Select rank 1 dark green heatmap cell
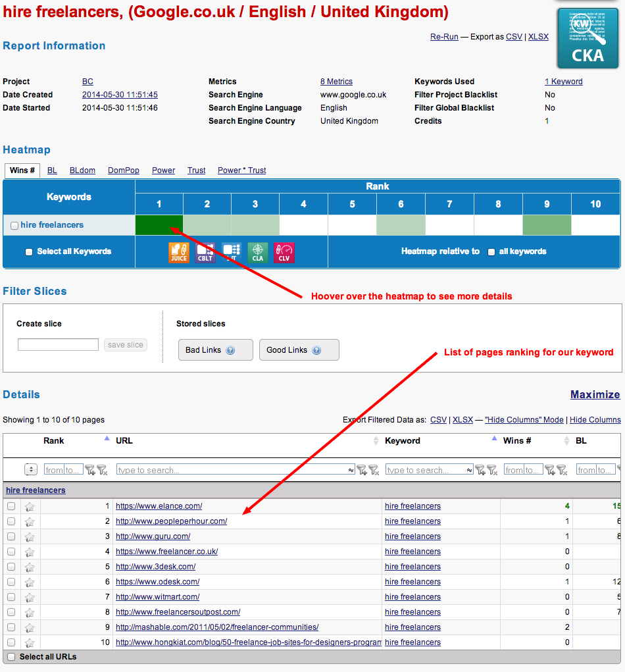 click(x=159, y=225)
